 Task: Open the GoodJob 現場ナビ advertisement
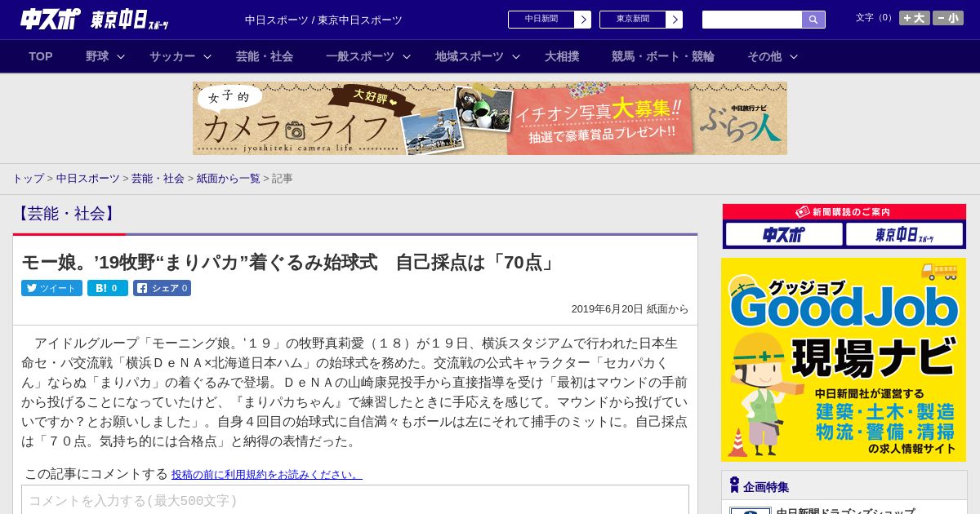844,360
